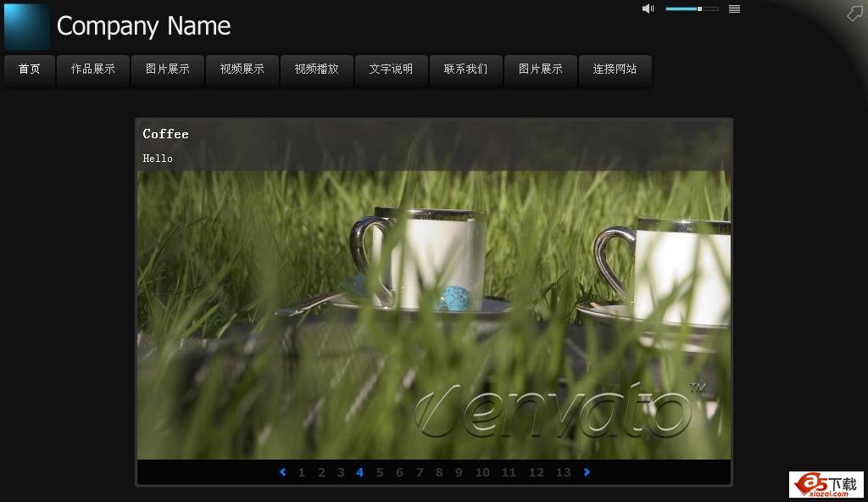Viewport: 868px width, 502px height.
Task: Jump to slide 3
Action: point(341,472)
